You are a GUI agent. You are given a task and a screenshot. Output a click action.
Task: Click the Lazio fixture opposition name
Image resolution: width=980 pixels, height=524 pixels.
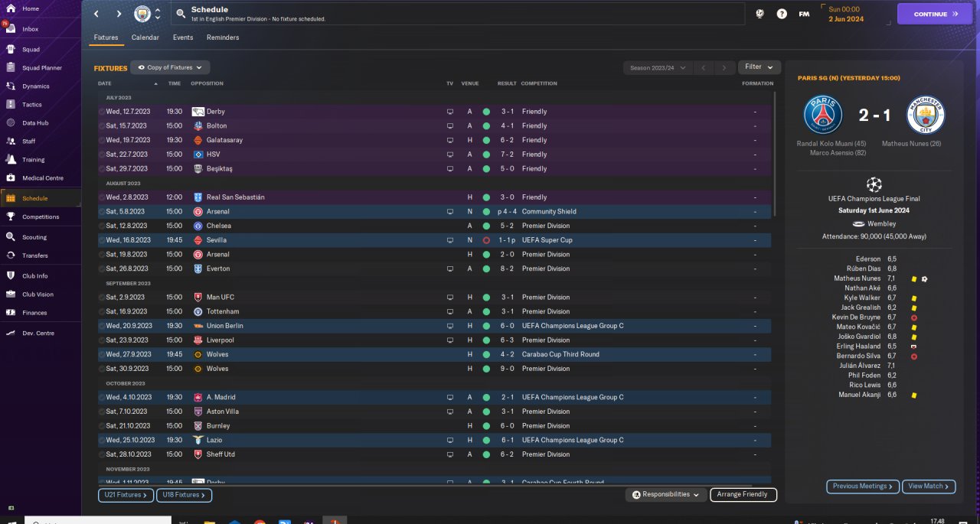[214, 440]
